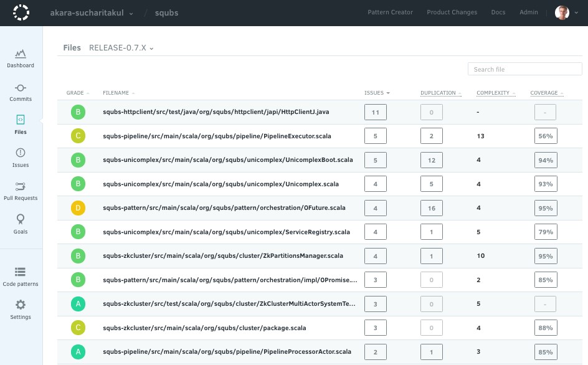
Task: Open Pattern Creator in top menu
Action: click(391, 12)
